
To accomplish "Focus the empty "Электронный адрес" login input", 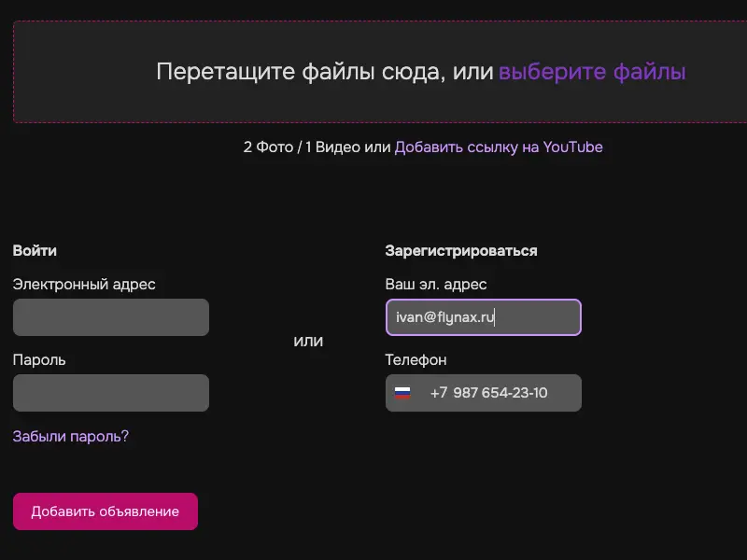I will click(111, 317).
